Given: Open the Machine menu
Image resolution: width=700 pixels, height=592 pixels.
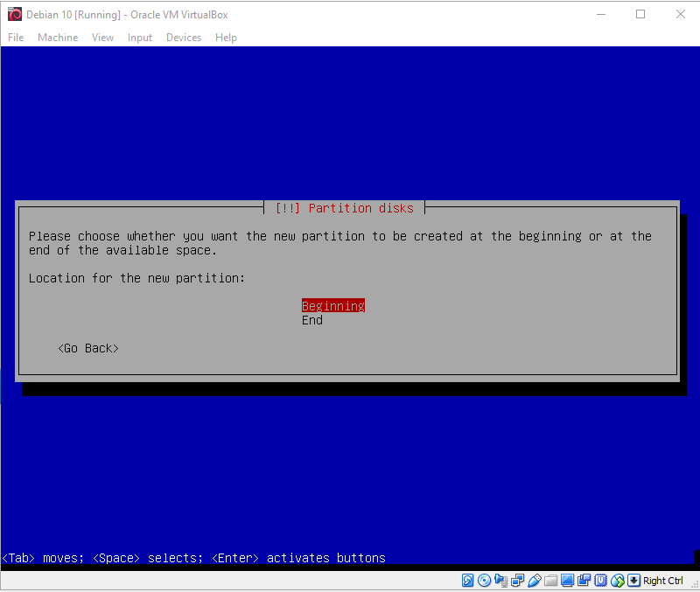Looking at the screenshot, I should tap(58, 38).
